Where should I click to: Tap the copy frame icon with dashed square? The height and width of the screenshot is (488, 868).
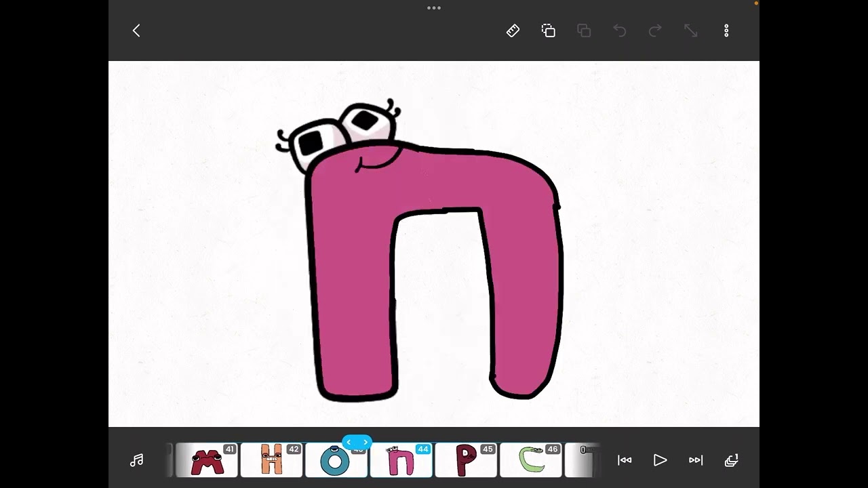(549, 30)
